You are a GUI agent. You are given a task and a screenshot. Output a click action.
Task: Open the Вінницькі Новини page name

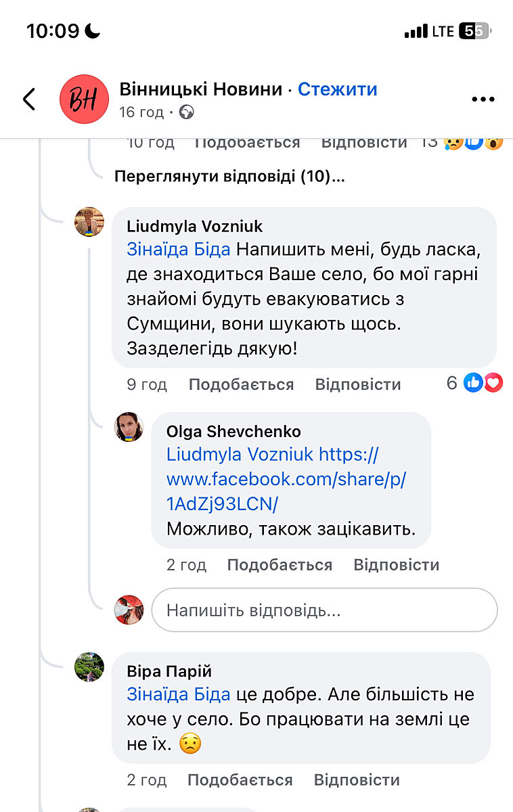tap(200, 89)
